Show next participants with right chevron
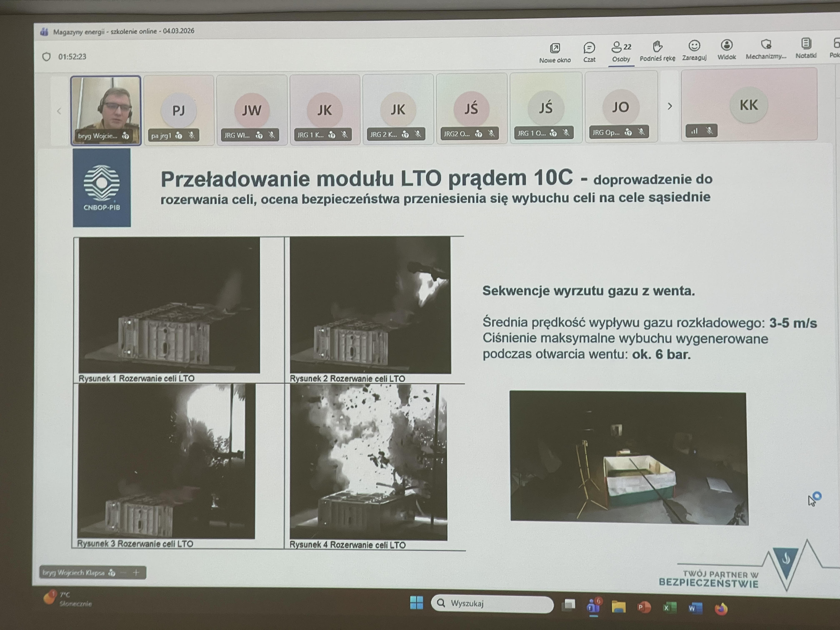The image size is (840, 630). 670,106
